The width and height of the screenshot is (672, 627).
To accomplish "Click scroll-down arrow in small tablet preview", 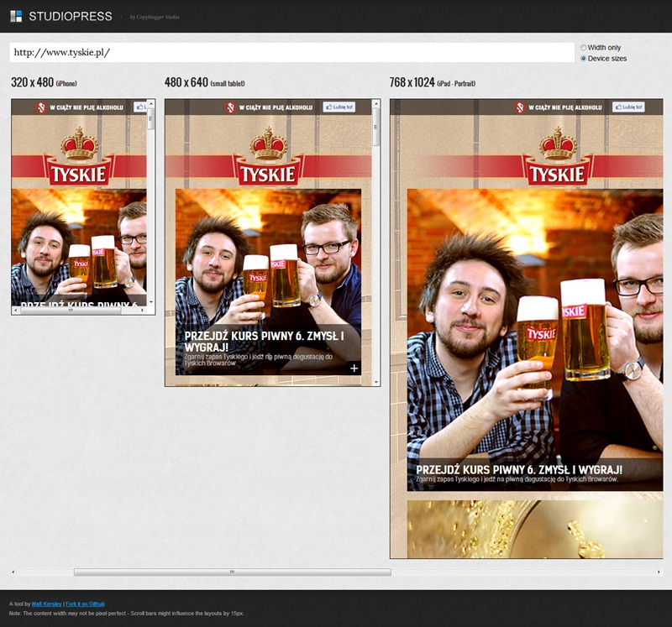I will [x=375, y=380].
